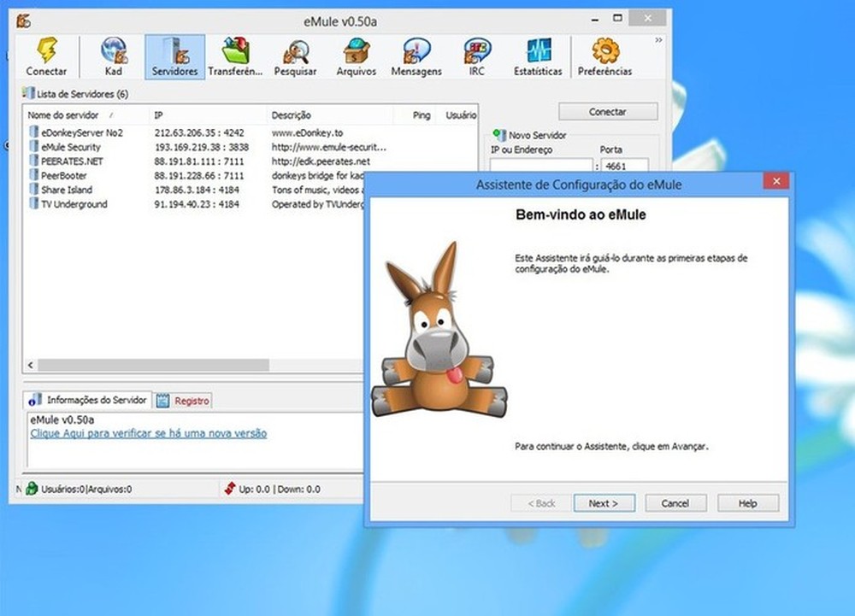The height and width of the screenshot is (616, 855).
Task: Open the Pesquisar search view
Action: coord(295,54)
